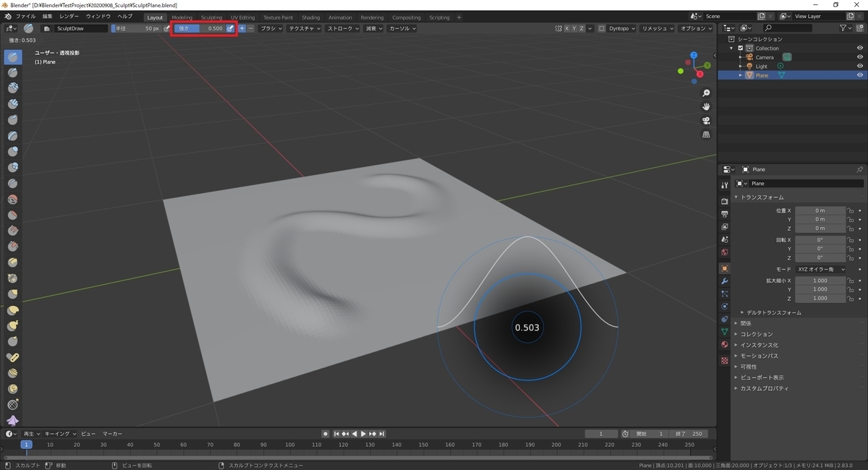Select the Draw sculpt brush tool
Image resolution: width=868 pixels, height=470 pixels.
click(x=13, y=56)
